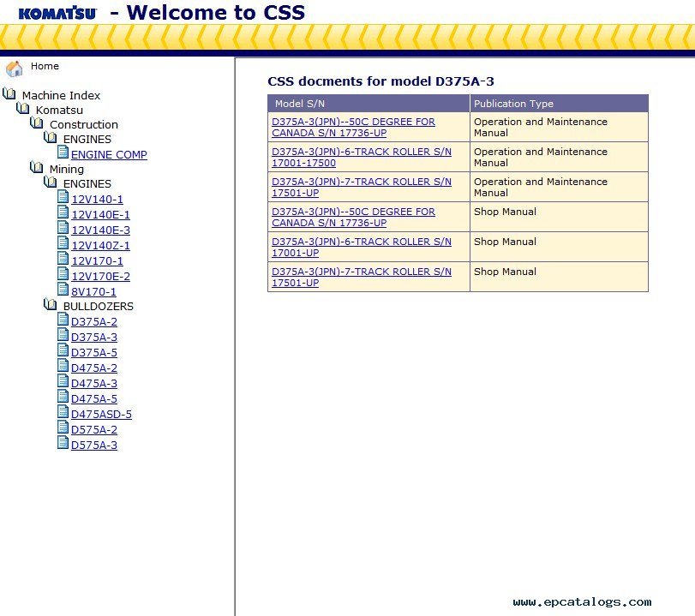695x616 pixels.
Task: Click document icon next to D575A-2
Action: [x=63, y=428]
